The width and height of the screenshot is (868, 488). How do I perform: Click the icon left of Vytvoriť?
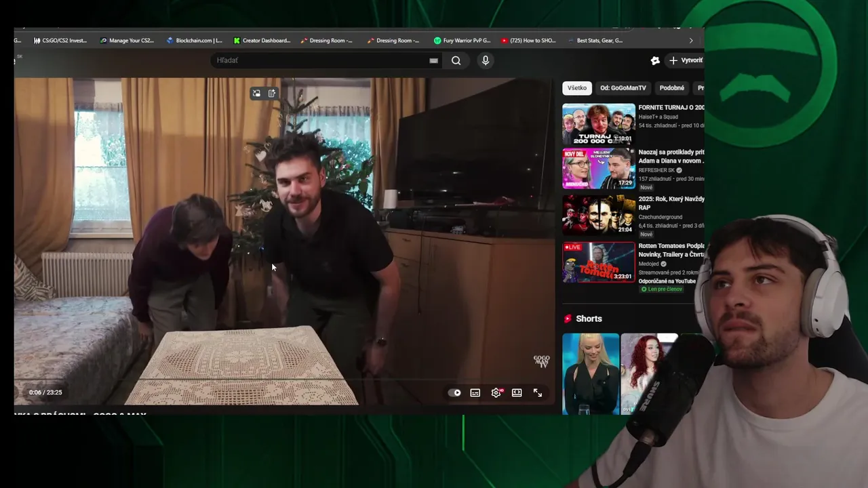655,60
